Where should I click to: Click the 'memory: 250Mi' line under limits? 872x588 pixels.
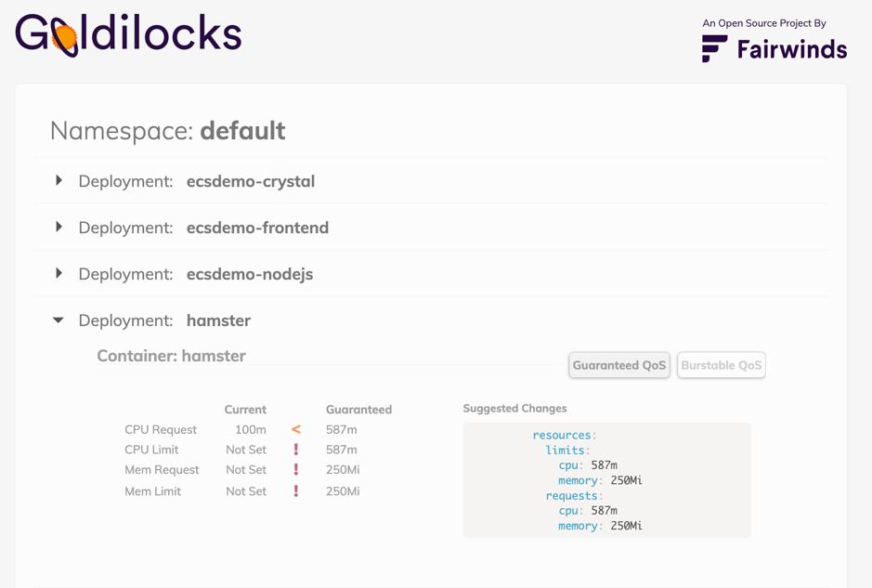600,480
